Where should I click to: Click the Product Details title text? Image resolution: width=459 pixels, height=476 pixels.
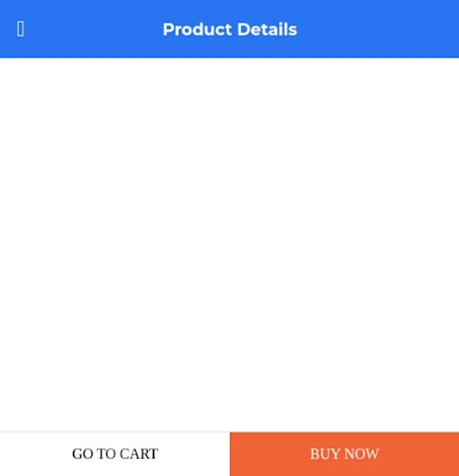(x=229, y=29)
